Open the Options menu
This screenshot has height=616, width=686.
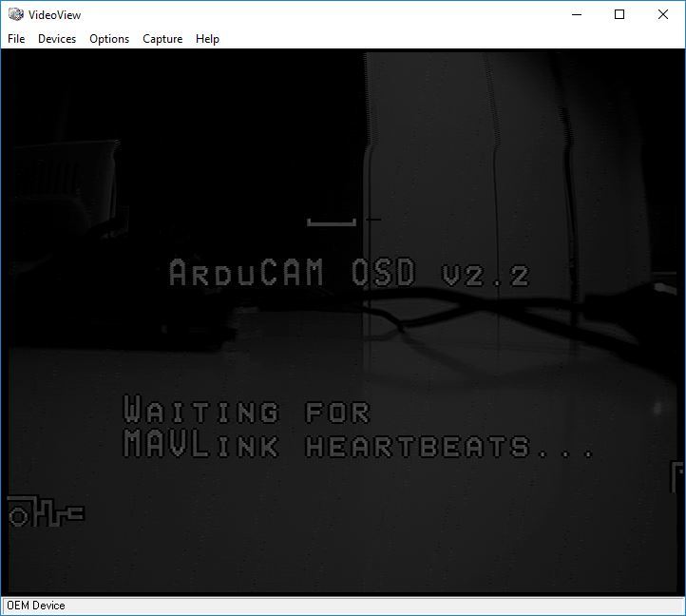pyautogui.click(x=109, y=39)
